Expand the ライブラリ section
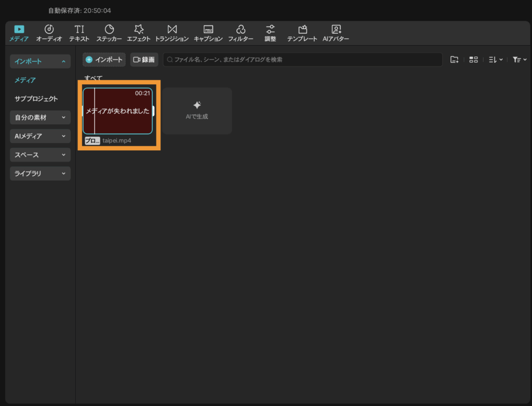The image size is (532, 406). (x=40, y=174)
